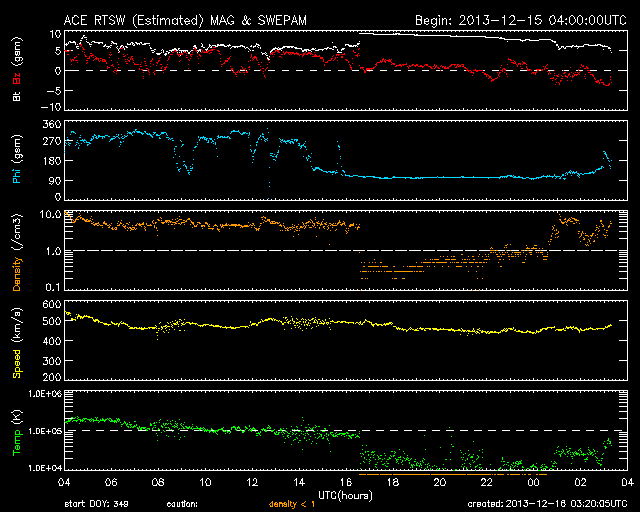Click the orange 'density < 1' caution text
Image resolution: width=640 pixels, height=512 pixels.
click(292, 504)
